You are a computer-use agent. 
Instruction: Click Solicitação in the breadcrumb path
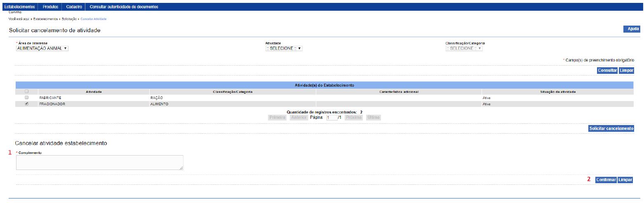(x=68, y=19)
